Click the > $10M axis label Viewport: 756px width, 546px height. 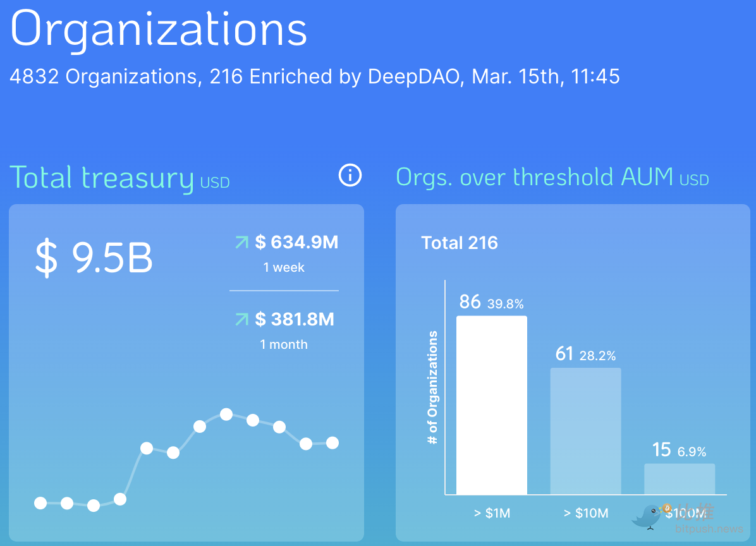click(x=585, y=513)
